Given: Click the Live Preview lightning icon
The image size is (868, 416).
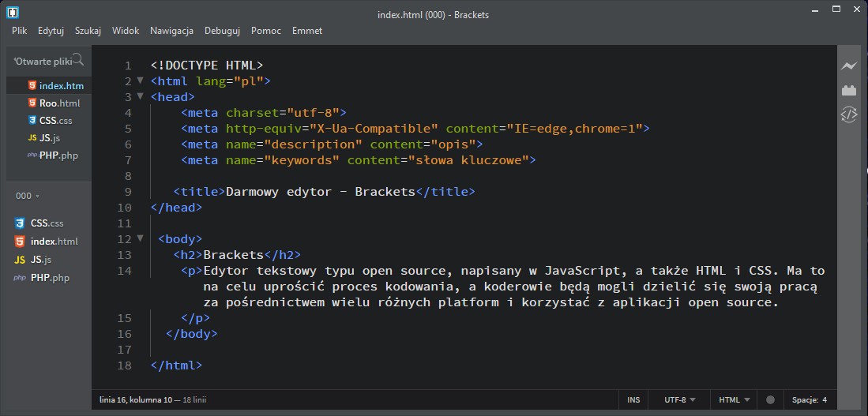Looking at the screenshot, I should (x=848, y=66).
